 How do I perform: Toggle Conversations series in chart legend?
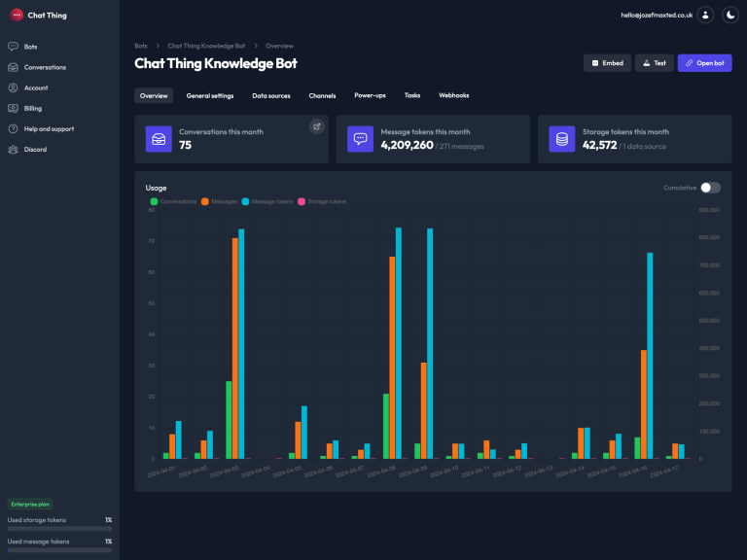[171, 201]
